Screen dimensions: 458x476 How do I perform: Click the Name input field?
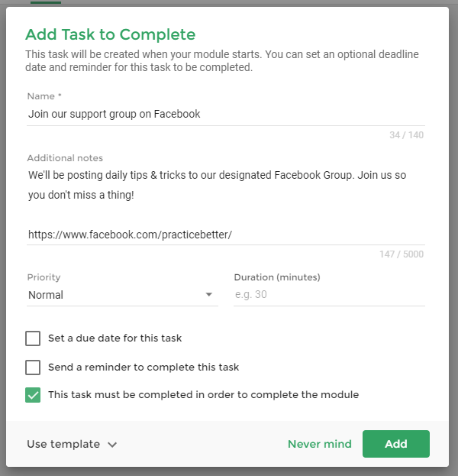click(226, 114)
